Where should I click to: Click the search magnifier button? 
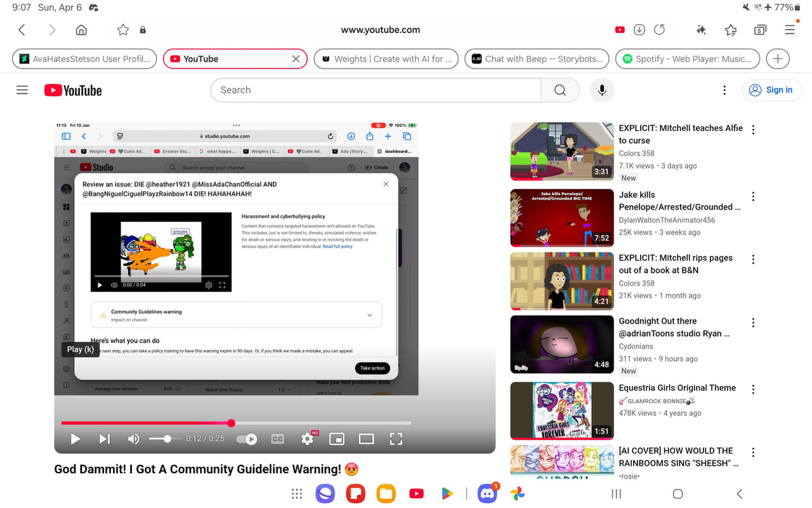pos(560,90)
